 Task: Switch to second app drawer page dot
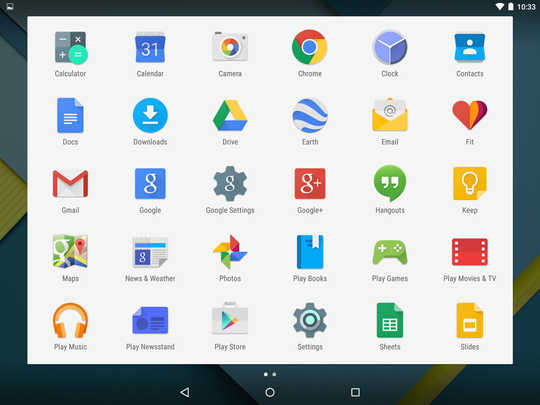point(274,374)
